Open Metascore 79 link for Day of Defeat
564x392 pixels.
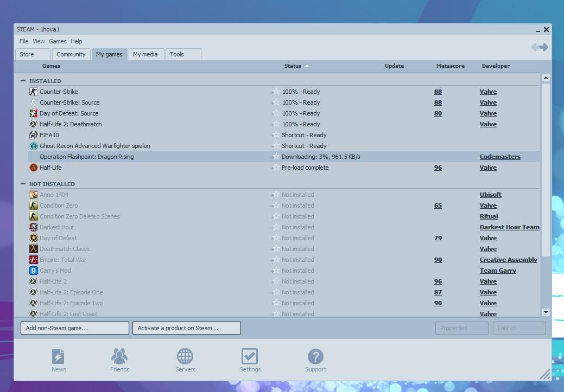coord(438,238)
